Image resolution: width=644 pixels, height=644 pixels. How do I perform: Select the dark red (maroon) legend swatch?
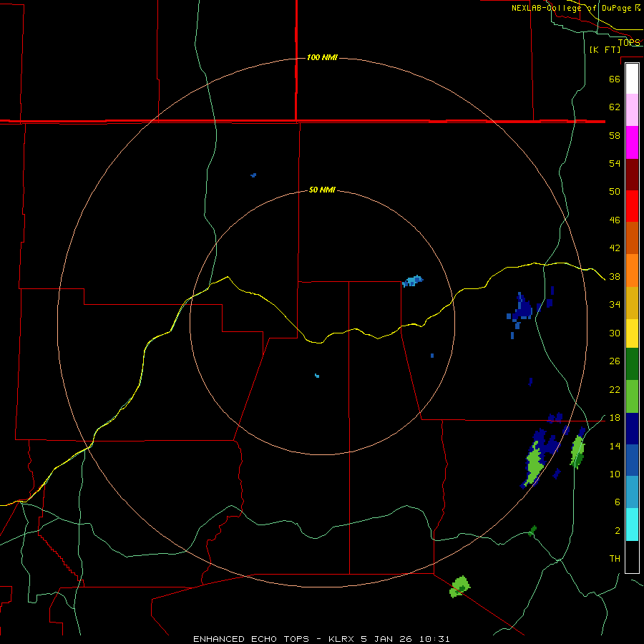click(x=632, y=175)
